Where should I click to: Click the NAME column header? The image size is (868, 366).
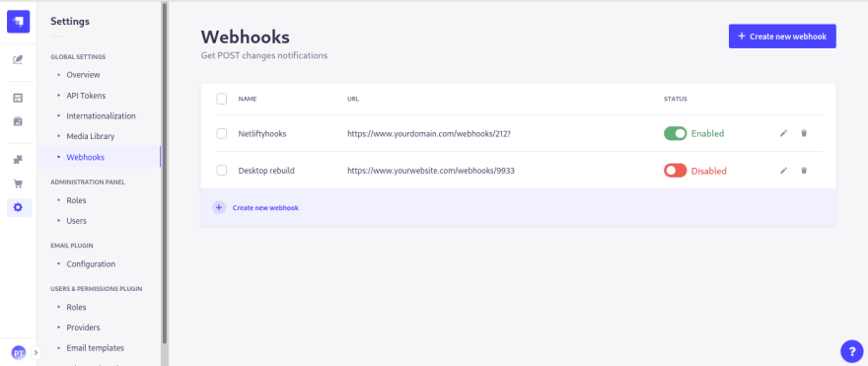248,99
